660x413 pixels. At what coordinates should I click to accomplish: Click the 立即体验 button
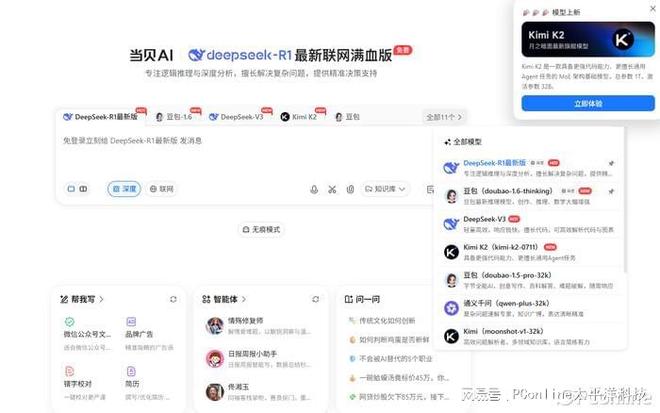(x=588, y=104)
